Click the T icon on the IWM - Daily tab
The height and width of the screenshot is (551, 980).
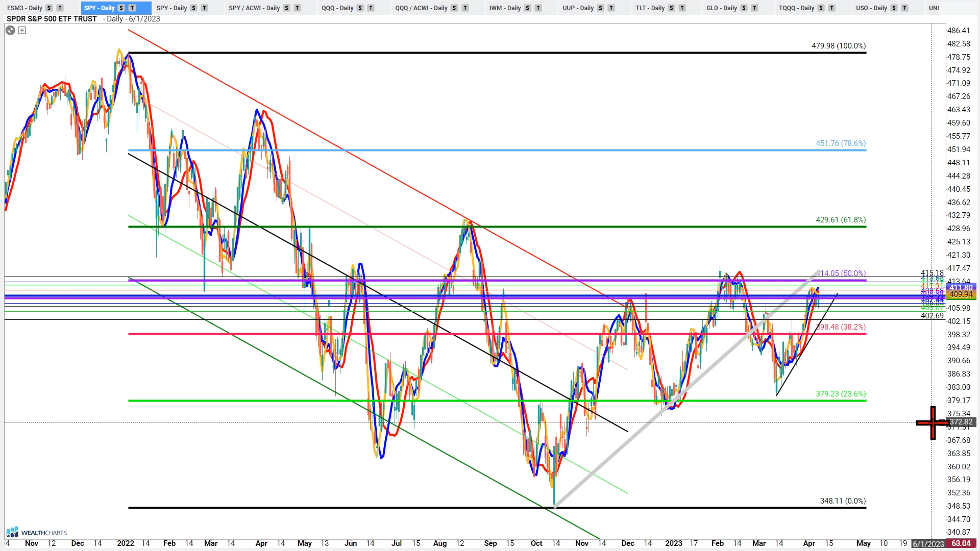538,8
